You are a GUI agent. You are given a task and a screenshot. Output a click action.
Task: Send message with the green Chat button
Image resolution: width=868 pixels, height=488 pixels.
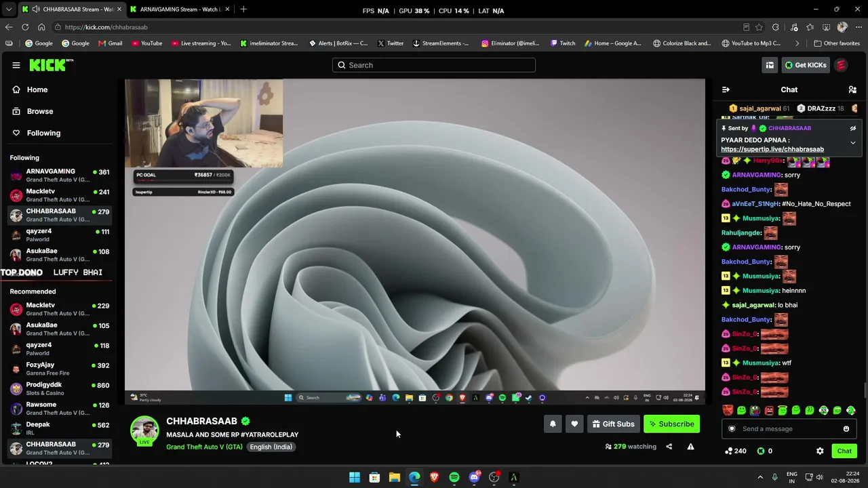coord(844,451)
